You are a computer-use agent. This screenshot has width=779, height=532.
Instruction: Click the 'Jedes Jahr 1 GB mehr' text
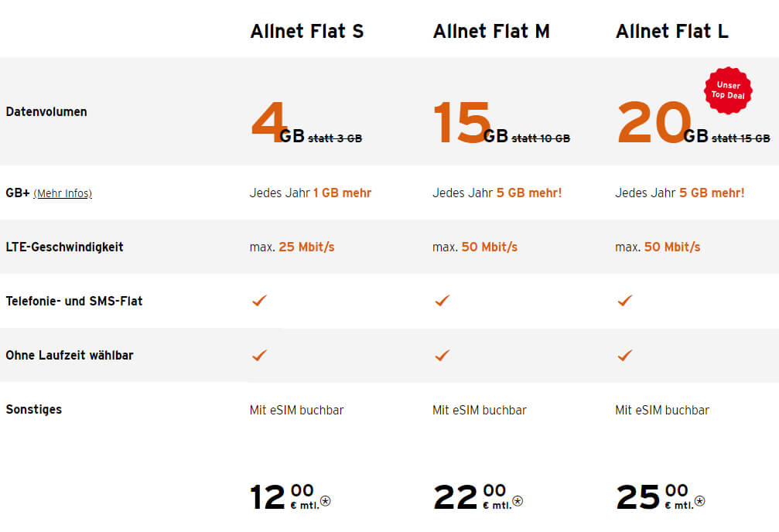[310, 193]
